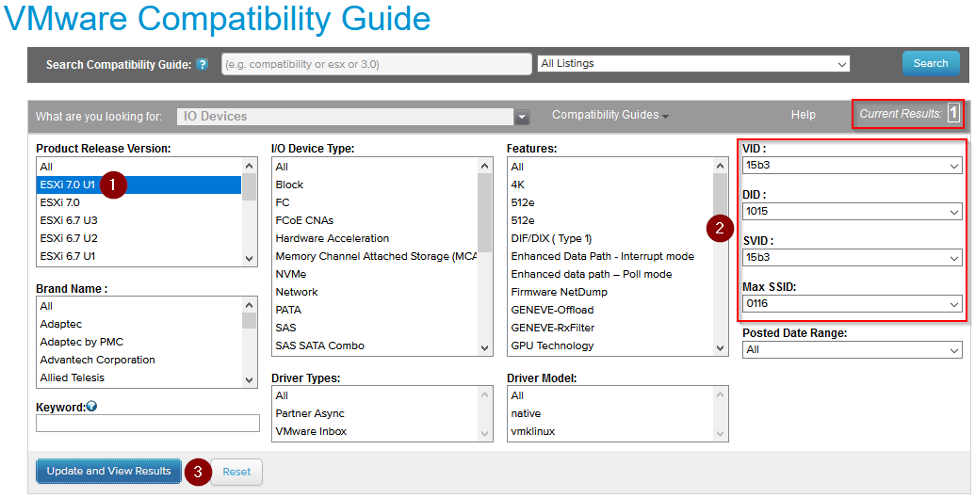Select Allied Telesis brand
This screenshot has height=499, width=977.
coord(139,378)
